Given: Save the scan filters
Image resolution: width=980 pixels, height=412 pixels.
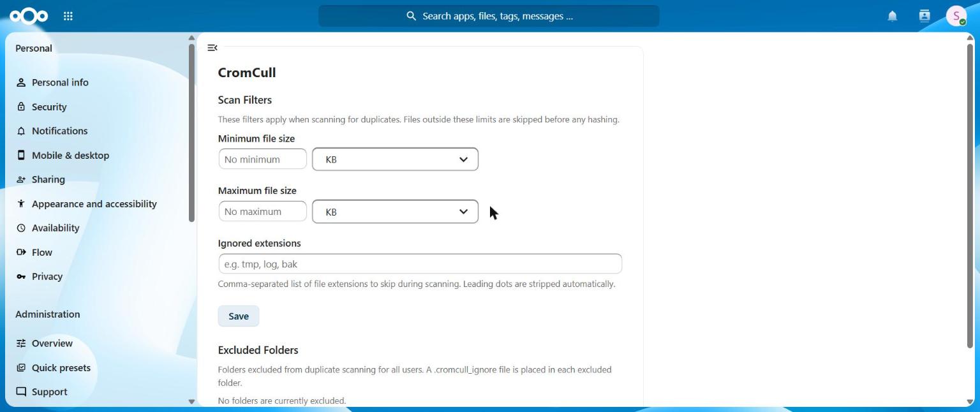Looking at the screenshot, I should (x=239, y=316).
